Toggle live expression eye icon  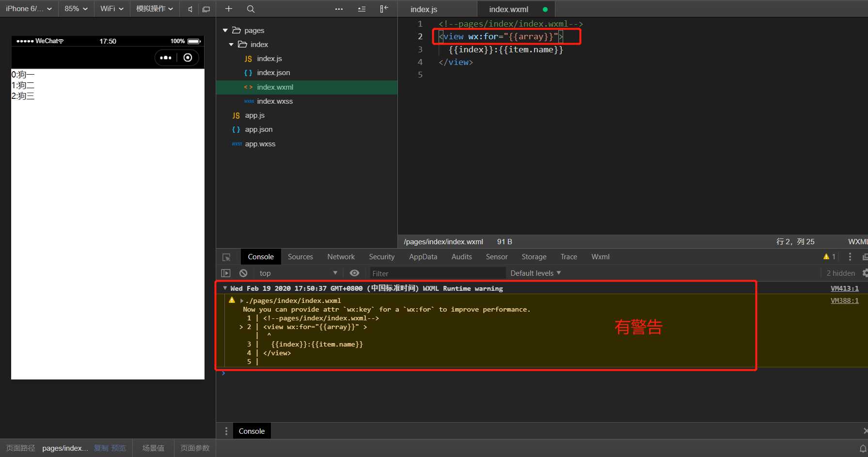click(354, 273)
